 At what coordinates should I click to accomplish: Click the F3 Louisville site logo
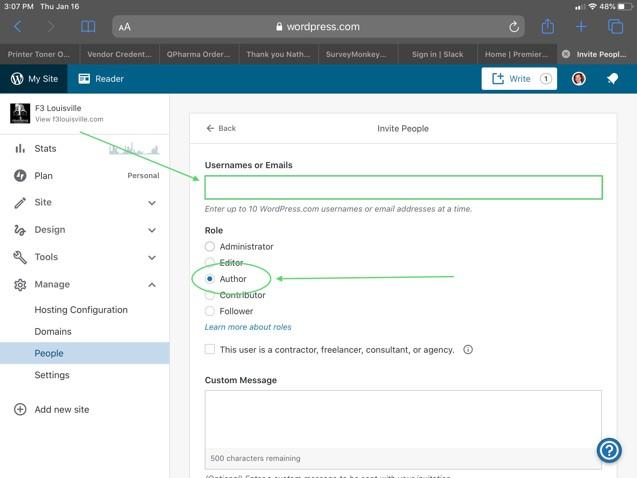pos(20,113)
